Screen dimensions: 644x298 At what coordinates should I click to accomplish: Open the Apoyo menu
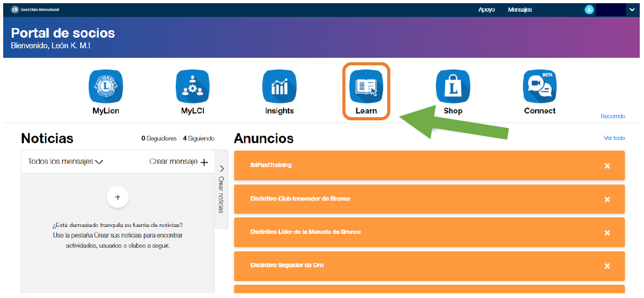486,10
